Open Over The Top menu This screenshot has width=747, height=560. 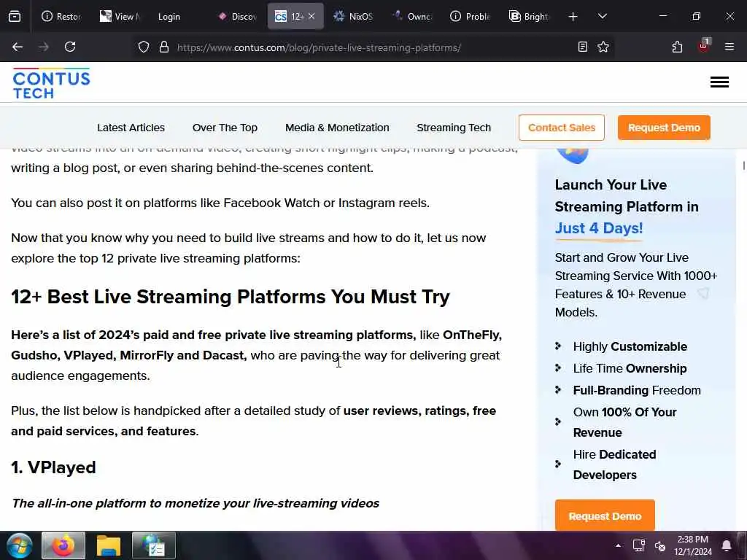point(225,128)
